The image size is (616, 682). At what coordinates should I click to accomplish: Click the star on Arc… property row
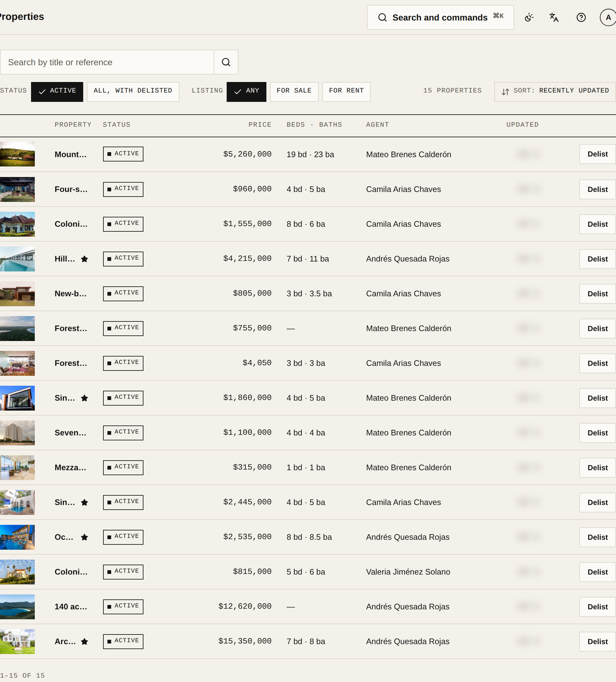click(x=84, y=642)
